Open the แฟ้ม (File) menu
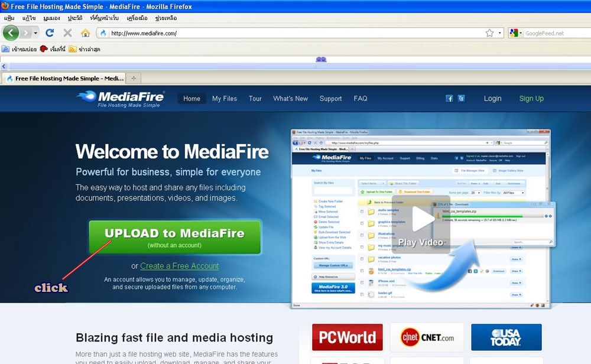Viewport: 591px width, 364px height. tap(9, 18)
